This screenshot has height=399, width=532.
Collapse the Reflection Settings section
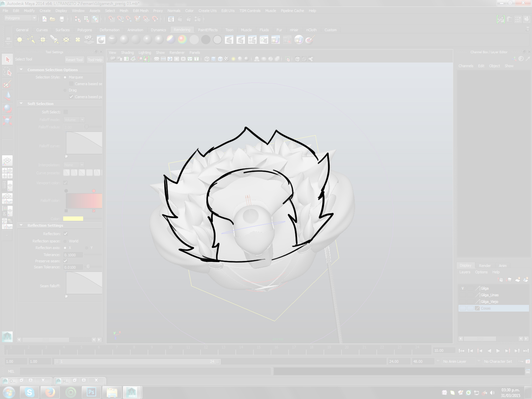click(21, 225)
